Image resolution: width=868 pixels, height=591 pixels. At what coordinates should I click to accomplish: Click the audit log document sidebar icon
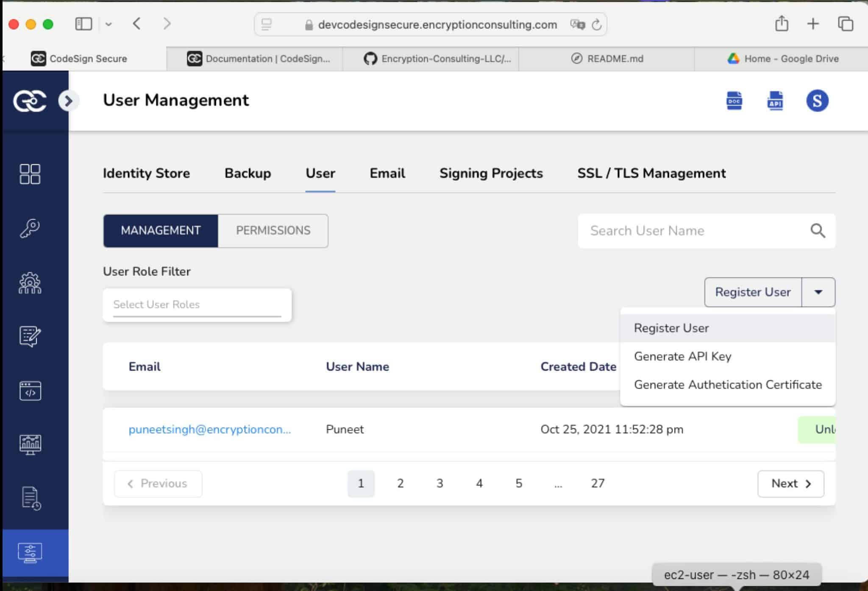[x=31, y=498]
